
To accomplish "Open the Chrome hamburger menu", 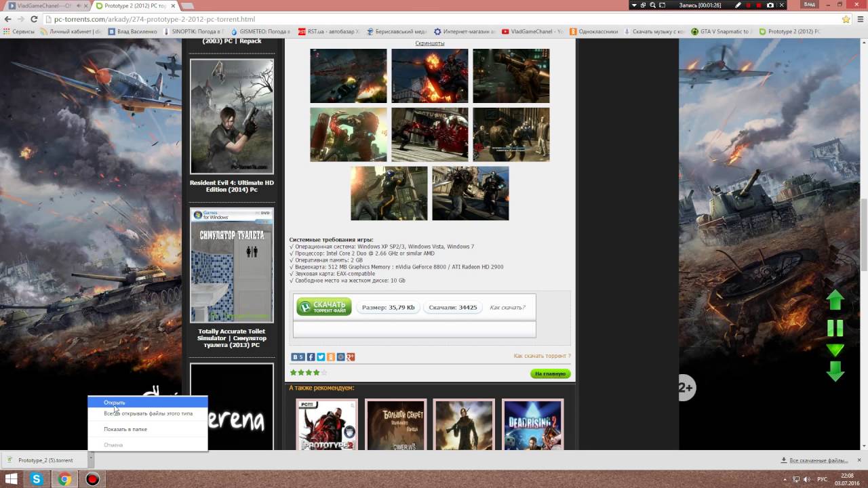I will 859,19.
